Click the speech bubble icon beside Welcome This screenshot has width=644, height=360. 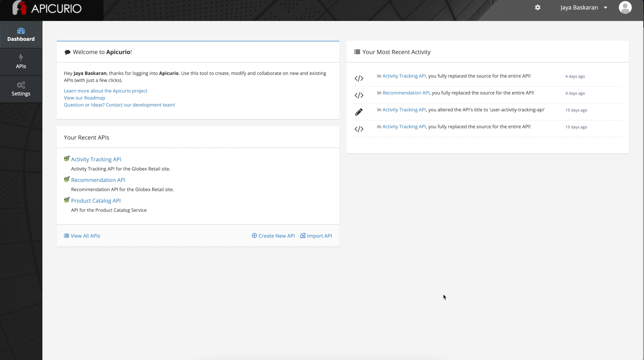pos(67,52)
